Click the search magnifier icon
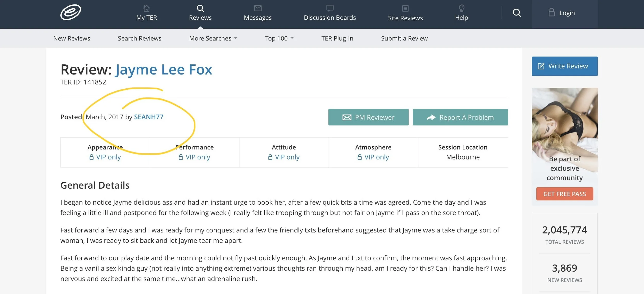 (517, 13)
